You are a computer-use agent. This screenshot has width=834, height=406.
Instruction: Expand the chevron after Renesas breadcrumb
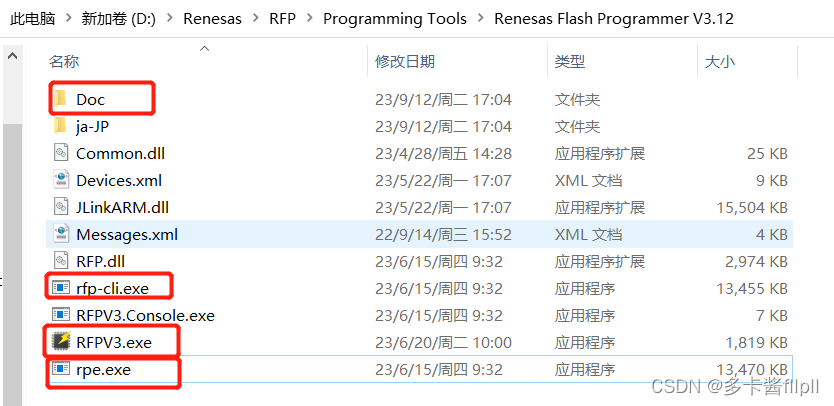point(255,19)
